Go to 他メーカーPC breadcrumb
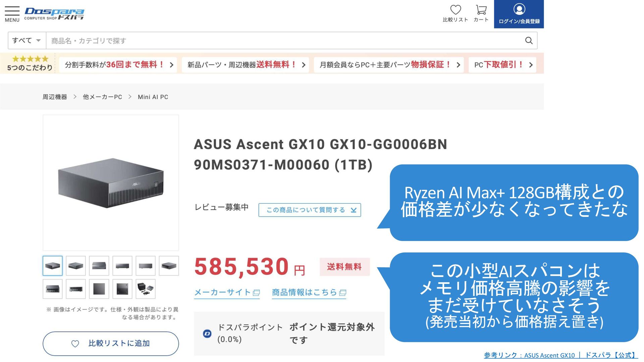 [x=102, y=97]
